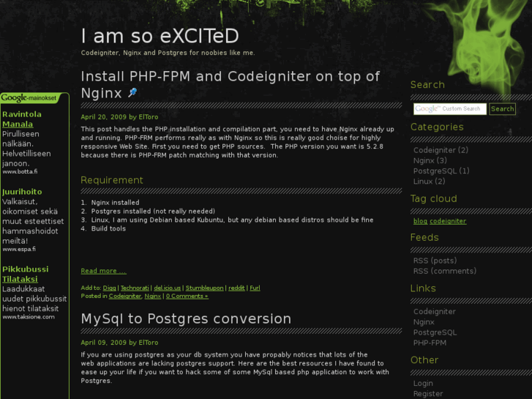Click the blue pushpin icon beside post title

pyautogui.click(x=132, y=92)
